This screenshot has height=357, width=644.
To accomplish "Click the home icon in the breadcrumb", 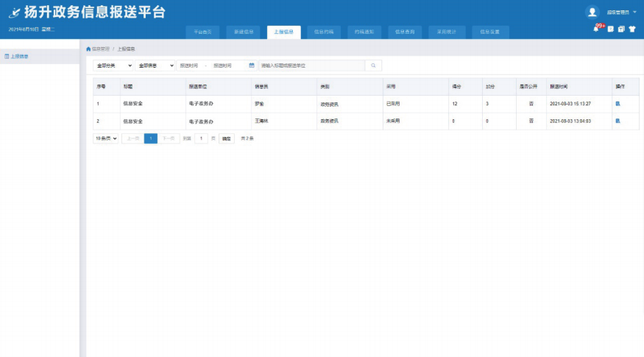I will click(89, 49).
